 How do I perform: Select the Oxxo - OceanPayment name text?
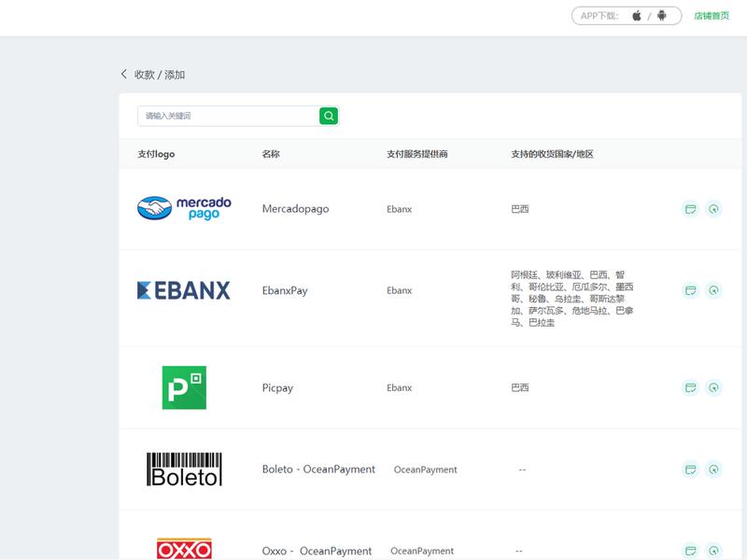coord(317,551)
